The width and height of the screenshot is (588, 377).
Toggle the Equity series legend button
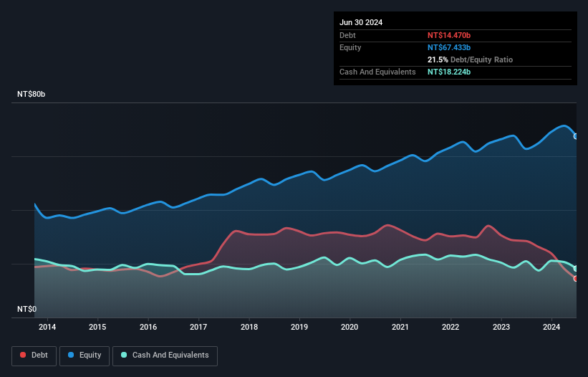click(x=85, y=355)
